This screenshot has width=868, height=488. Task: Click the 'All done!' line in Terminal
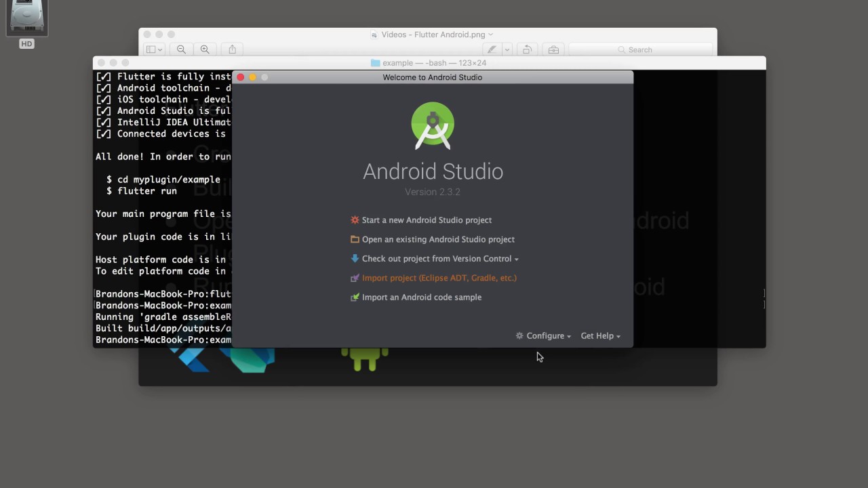(x=163, y=157)
